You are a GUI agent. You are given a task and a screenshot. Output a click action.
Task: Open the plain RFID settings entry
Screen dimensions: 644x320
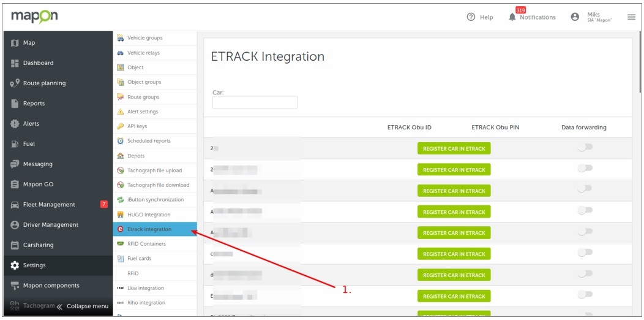[x=155, y=273]
